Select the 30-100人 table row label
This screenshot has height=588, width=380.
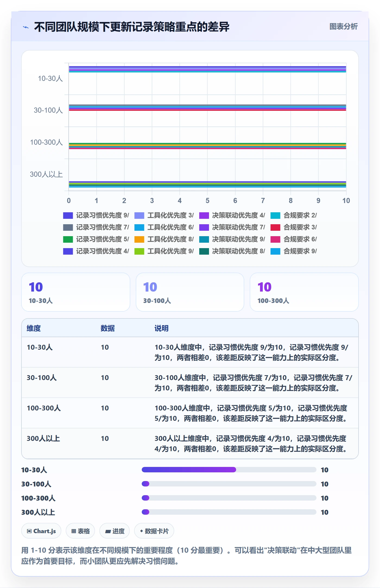(x=42, y=378)
